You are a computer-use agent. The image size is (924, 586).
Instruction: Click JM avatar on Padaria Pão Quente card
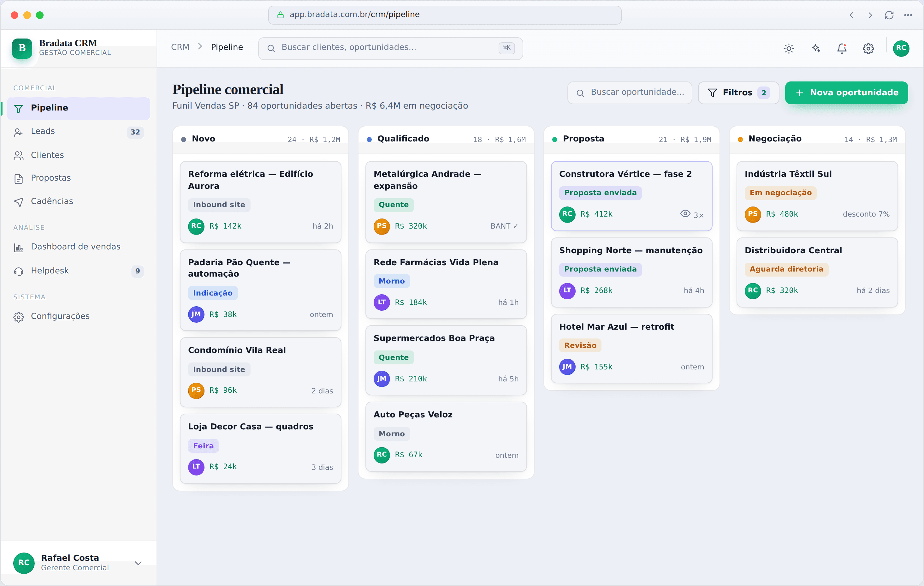196,314
